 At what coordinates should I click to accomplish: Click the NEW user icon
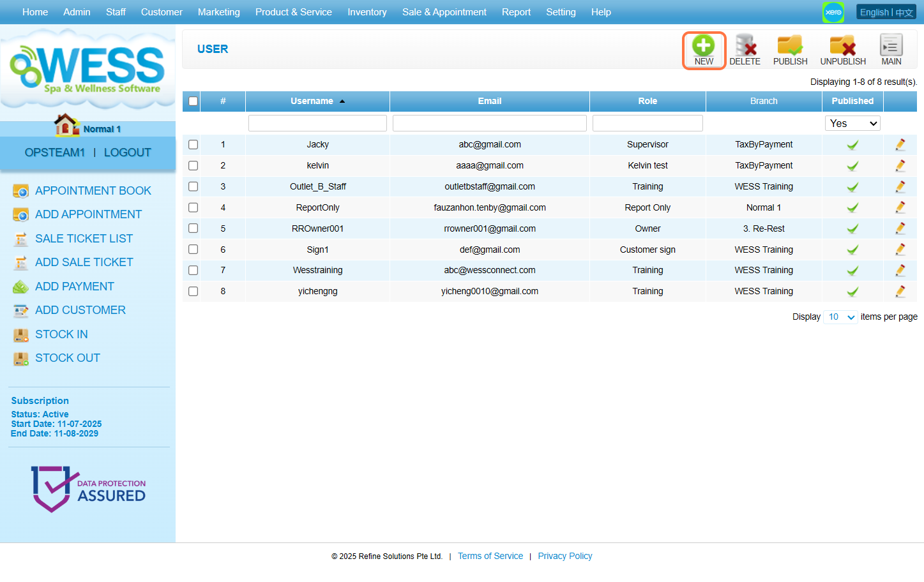click(704, 49)
